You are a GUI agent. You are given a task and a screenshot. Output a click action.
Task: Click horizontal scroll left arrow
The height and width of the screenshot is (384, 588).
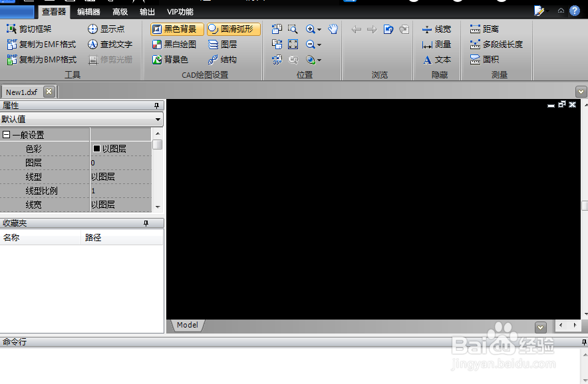click(561, 325)
